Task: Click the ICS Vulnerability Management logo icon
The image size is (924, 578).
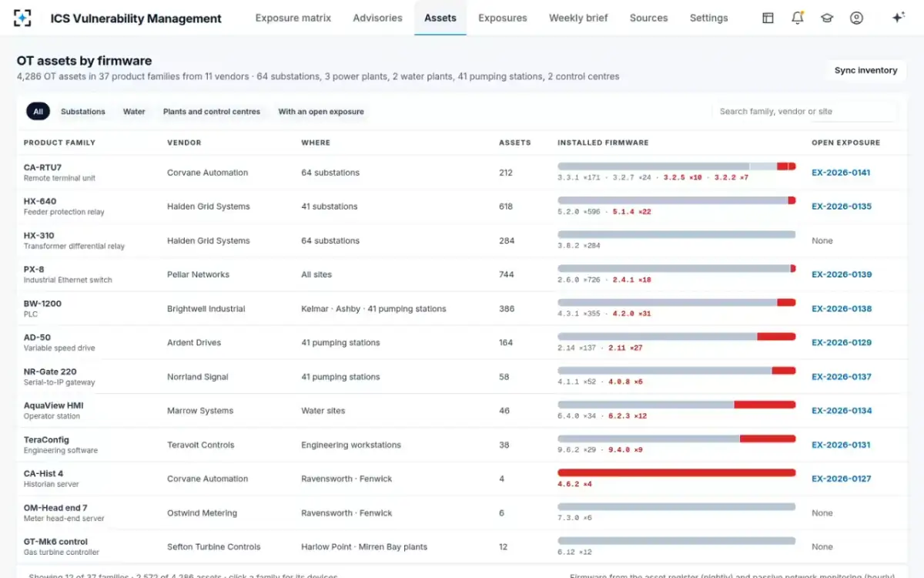Action: (23, 18)
